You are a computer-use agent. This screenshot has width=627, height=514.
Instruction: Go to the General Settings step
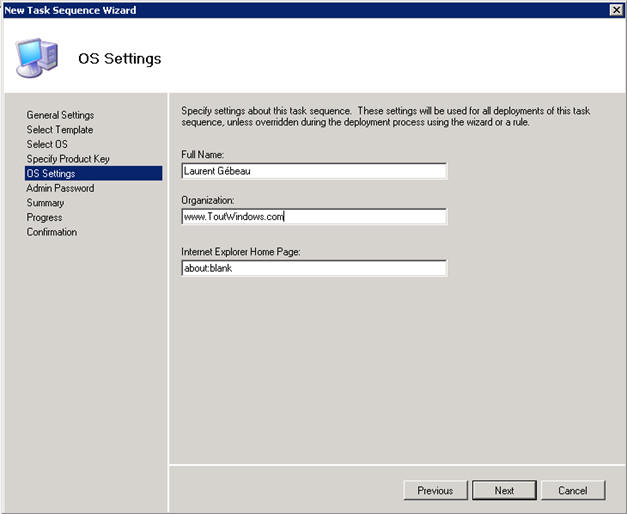(60, 115)
